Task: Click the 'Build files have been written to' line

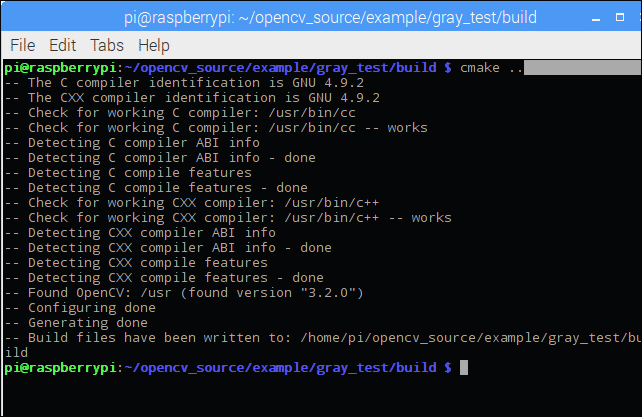Action: 323,338
